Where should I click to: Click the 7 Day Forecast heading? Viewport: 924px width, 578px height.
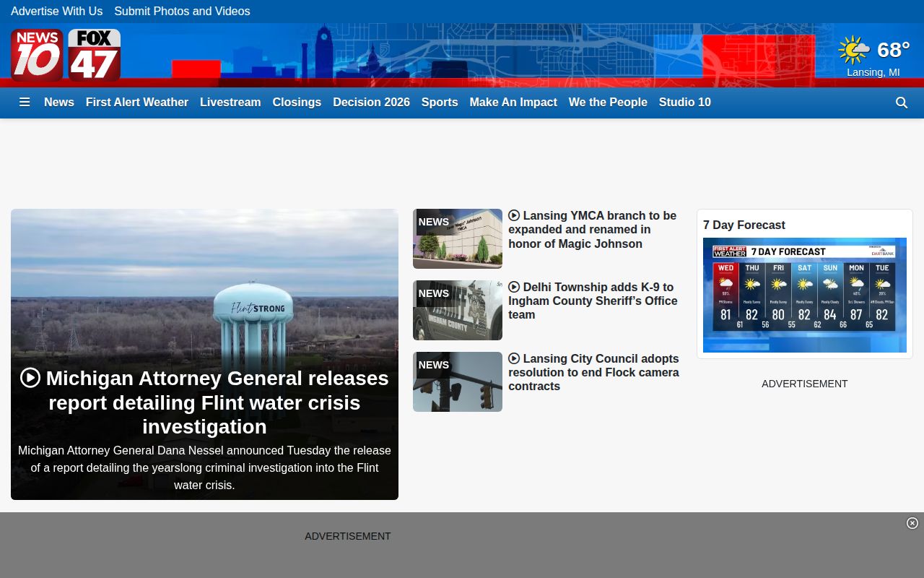click(x=744, y=225)
